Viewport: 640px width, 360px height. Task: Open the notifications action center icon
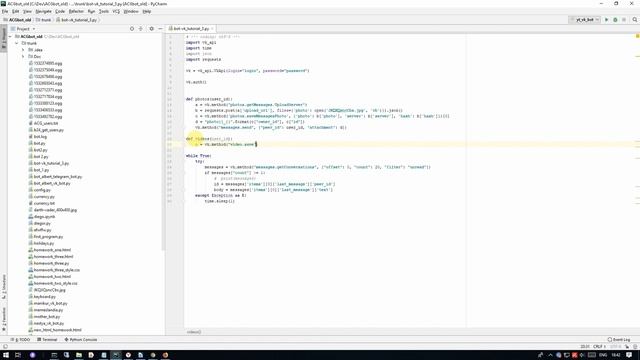point(629,355)
